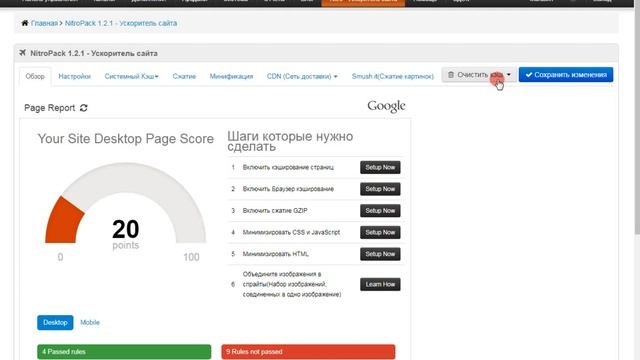The width and height of the screenshot is (640, 360).
Task: Expand the Системный Кэш tab dropdown
Action: point(131,76)
